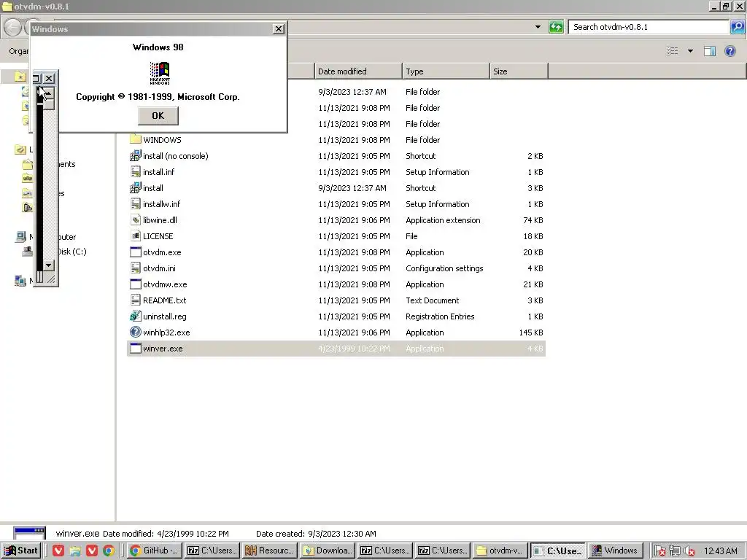Open first Vivaldi quick launch icon
Screen dimensions: 747x560
[58, 551]
